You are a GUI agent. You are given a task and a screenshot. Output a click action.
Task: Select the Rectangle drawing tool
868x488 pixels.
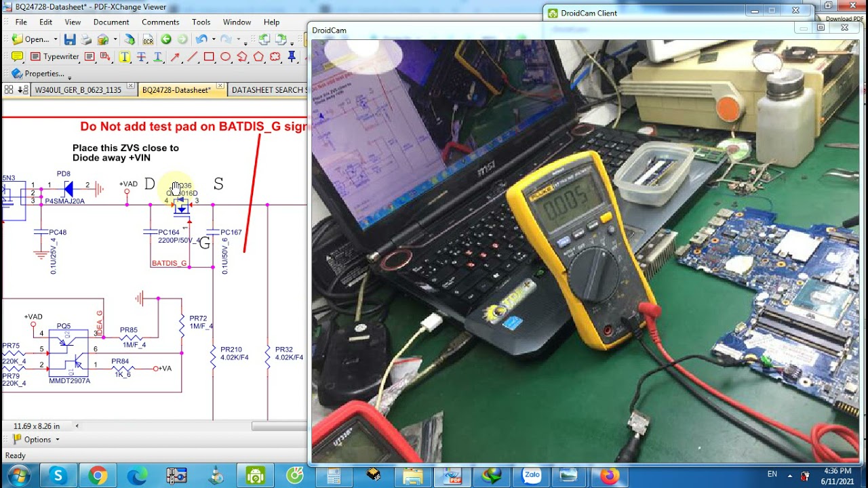[x=209, y=56]
